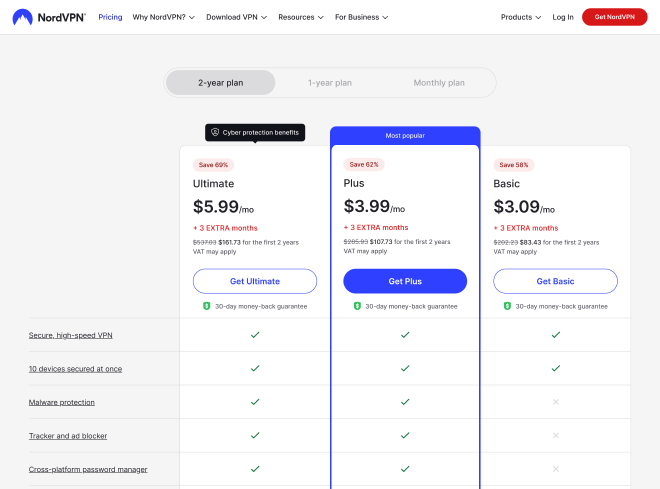Click the $3.09/mo Basic price
Viewport: 660px width, 489px height.
[524, 207]
